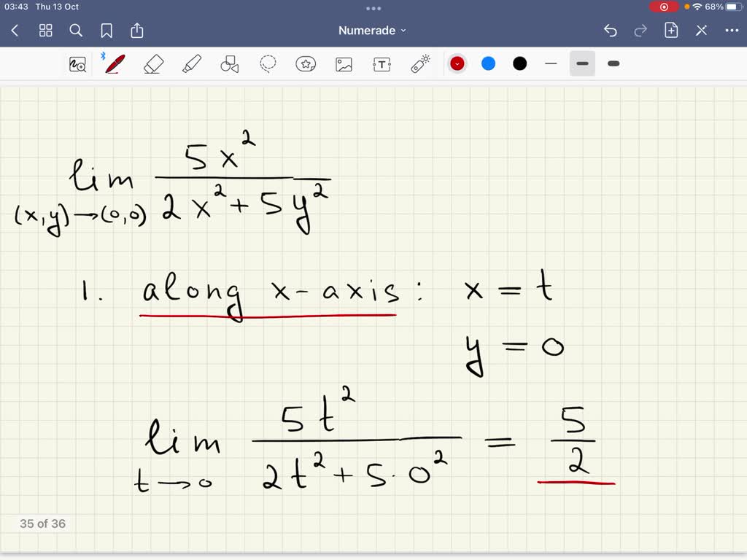
Task: Open the Shapes tool
Action: 230,64
